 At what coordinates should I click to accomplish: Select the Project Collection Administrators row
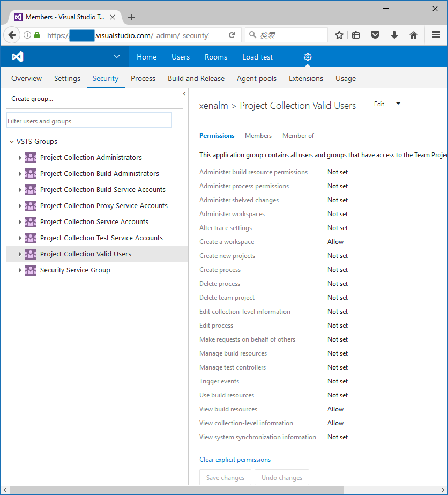point(97,157)
